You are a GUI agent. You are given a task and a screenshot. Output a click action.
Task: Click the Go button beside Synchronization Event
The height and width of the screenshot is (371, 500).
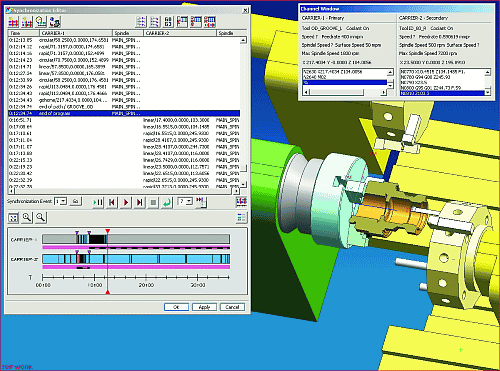point(76,201)
